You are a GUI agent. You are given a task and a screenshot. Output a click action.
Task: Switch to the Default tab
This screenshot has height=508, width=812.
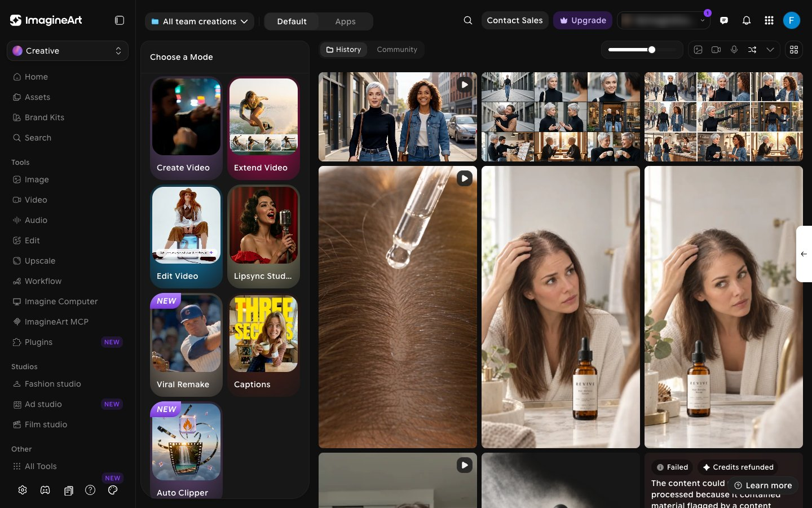click(x=292, y=21)
